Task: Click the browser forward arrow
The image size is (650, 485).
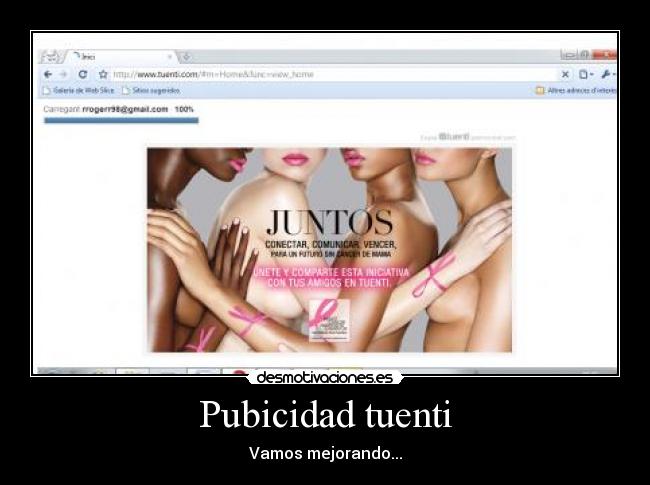Action: (x=63, y=75)
